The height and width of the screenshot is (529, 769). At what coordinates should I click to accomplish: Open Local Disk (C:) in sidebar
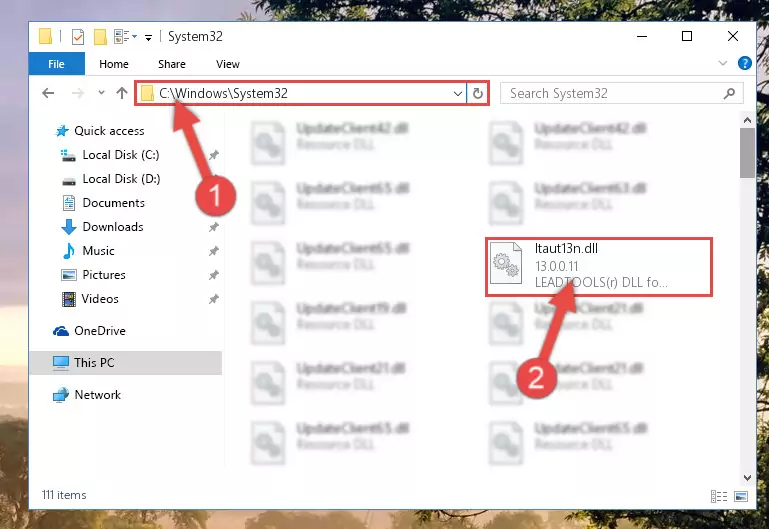[121, 155]
